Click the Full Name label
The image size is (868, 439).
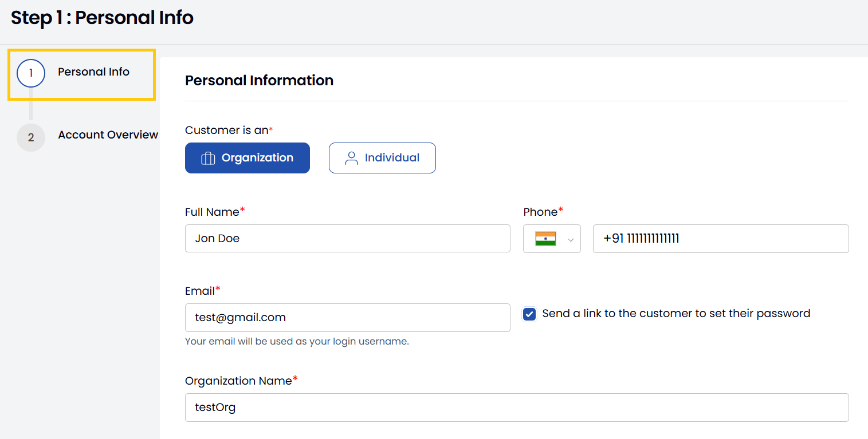point(211,212)
